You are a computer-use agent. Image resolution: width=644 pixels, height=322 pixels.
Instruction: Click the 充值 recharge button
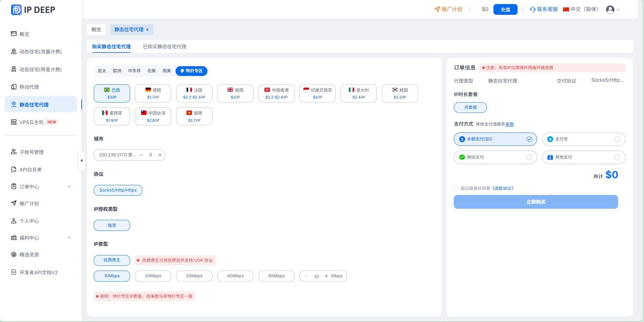[x=505, y=9]
